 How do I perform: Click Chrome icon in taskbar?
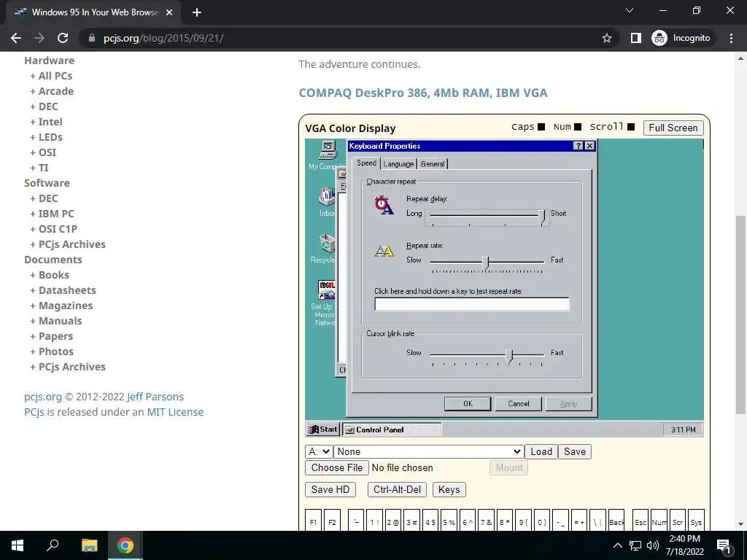pyautogui.click(x=125, y=545)
